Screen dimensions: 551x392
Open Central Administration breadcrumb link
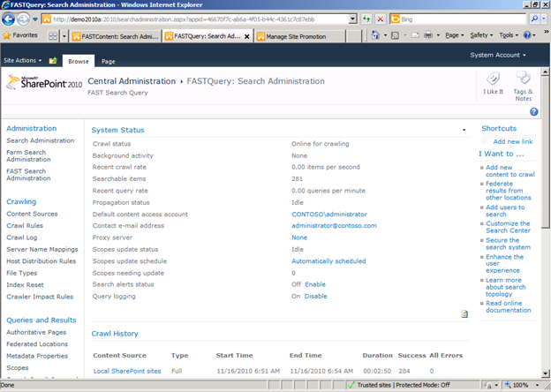(x=132, y=81)
